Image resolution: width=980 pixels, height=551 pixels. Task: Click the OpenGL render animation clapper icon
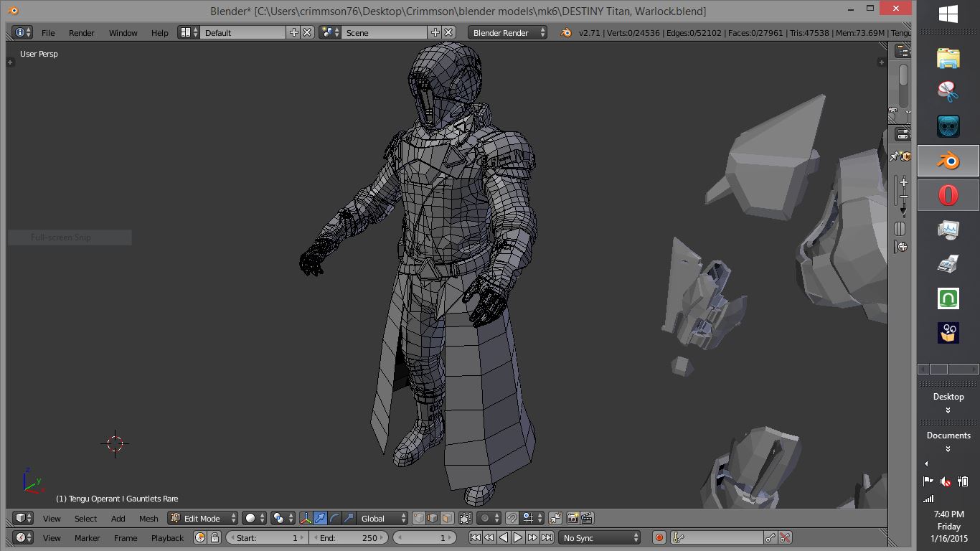587,518
